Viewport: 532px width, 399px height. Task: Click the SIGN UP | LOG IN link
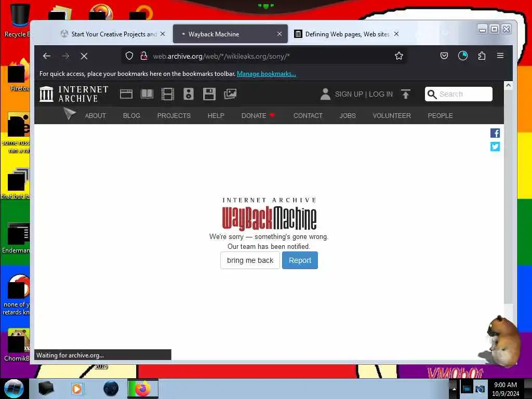pos(364,94)
